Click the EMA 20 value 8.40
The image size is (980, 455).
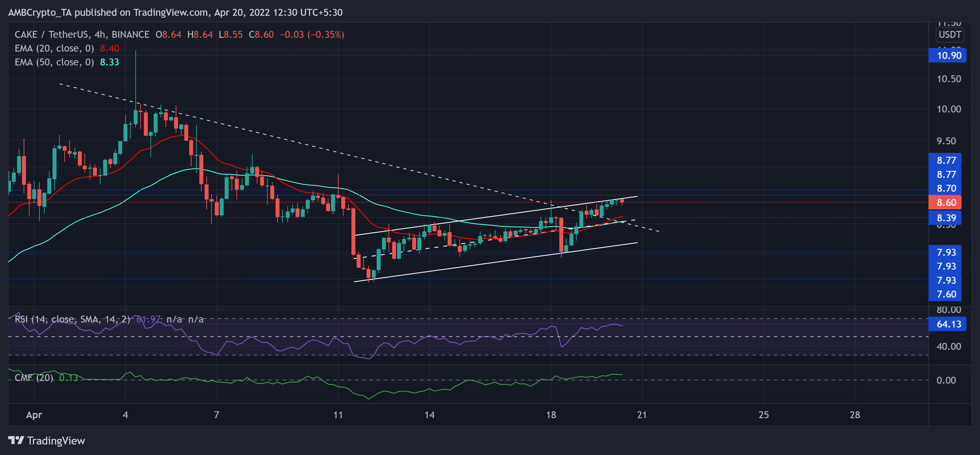(x=110, y=48)
